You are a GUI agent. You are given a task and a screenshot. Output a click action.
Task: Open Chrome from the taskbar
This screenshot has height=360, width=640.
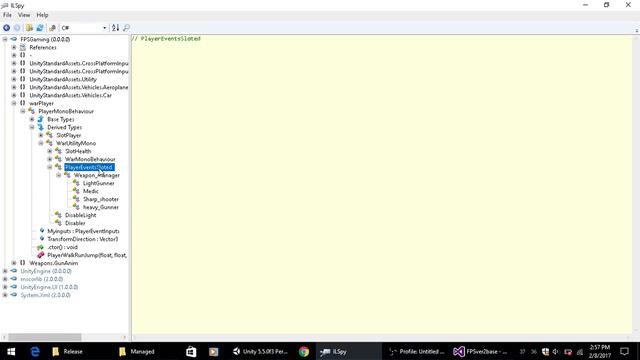[304, 351]
